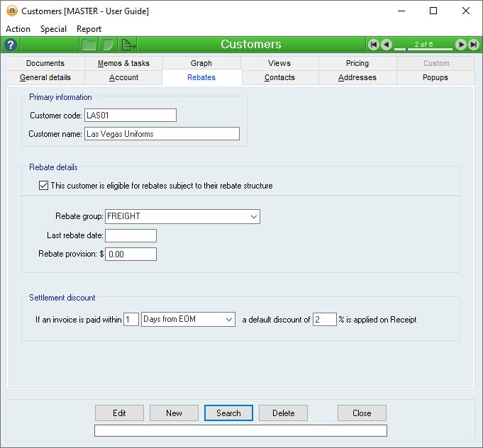
Task: Go to the next customer record
Action: [x=461, y=45]
